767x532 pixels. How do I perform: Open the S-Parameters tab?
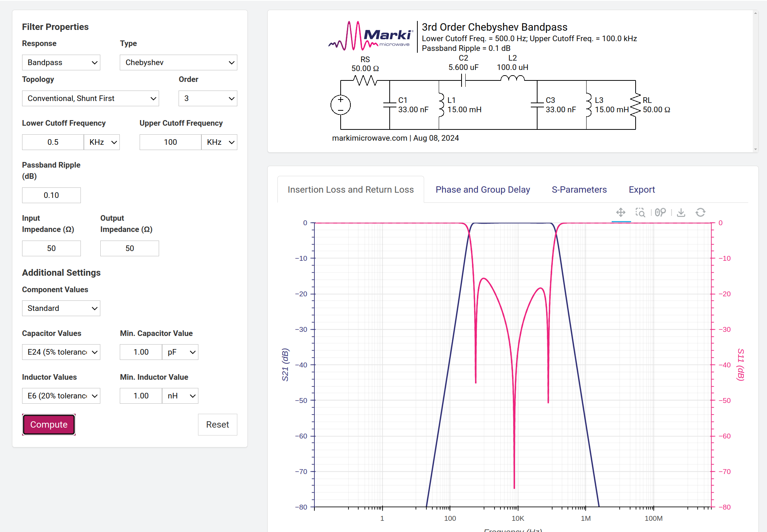(579, 190)
